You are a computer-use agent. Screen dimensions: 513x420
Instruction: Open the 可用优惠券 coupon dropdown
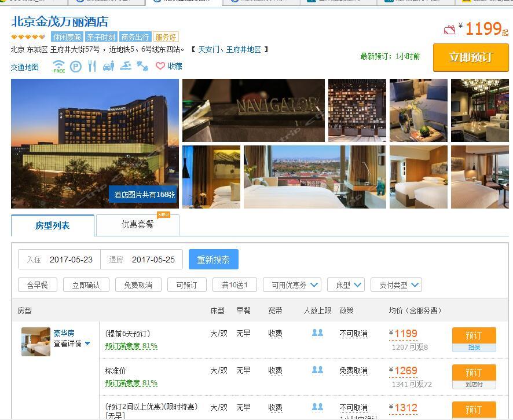[292, 285]
